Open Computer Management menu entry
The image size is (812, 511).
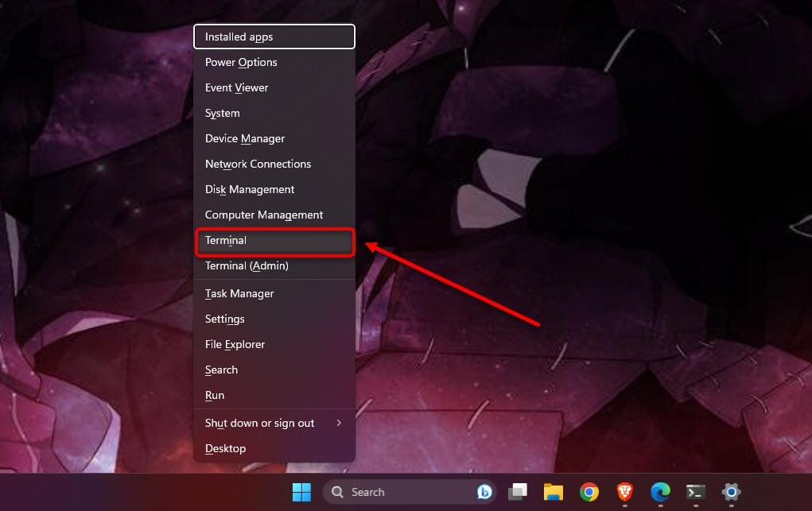(274, 215)
